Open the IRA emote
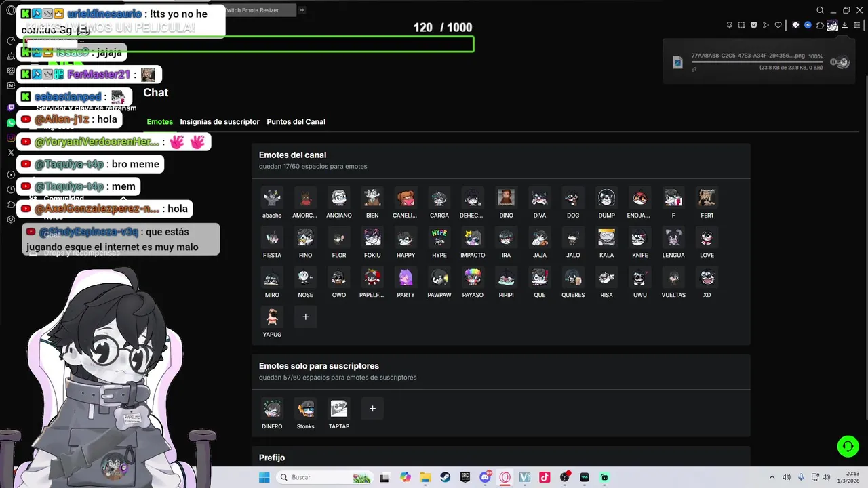The width and height of the screenshot is (868, 488). tap(506, 238)
